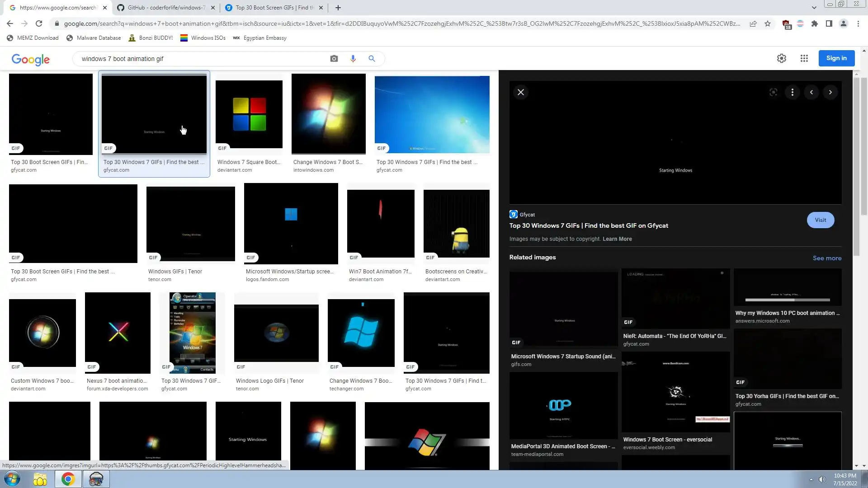Screen dimensions: 868x488
Task: Show the next image in preview
Action: tap(830, 92)
